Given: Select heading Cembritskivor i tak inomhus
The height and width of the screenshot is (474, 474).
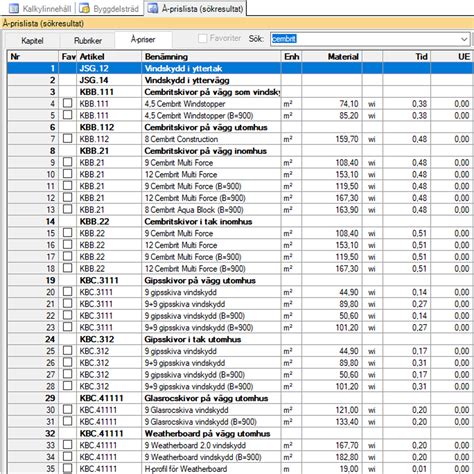Looking at the screenshot, I should click(198, 222).
